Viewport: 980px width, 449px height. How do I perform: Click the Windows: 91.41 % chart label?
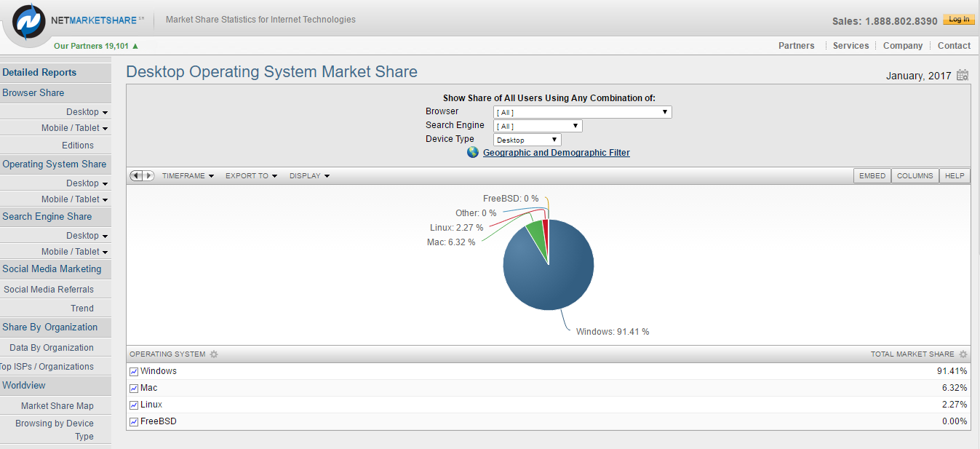coord(613,332)
